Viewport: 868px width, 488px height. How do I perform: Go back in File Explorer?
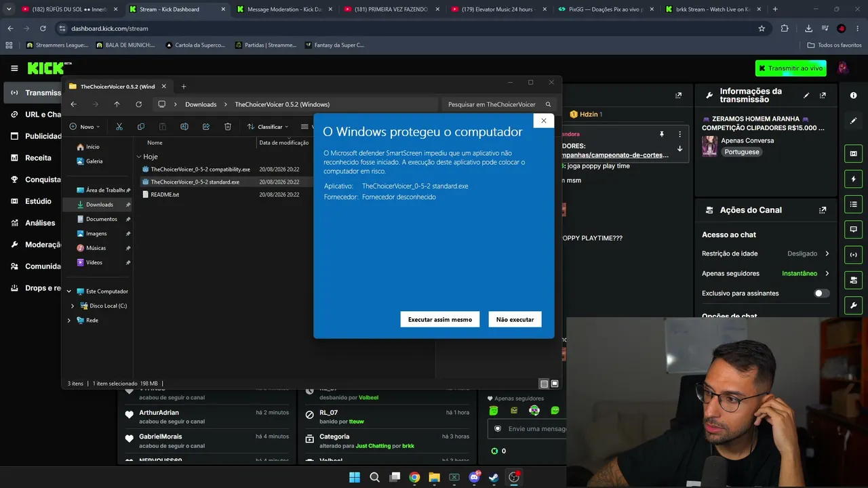pos(74,104)
